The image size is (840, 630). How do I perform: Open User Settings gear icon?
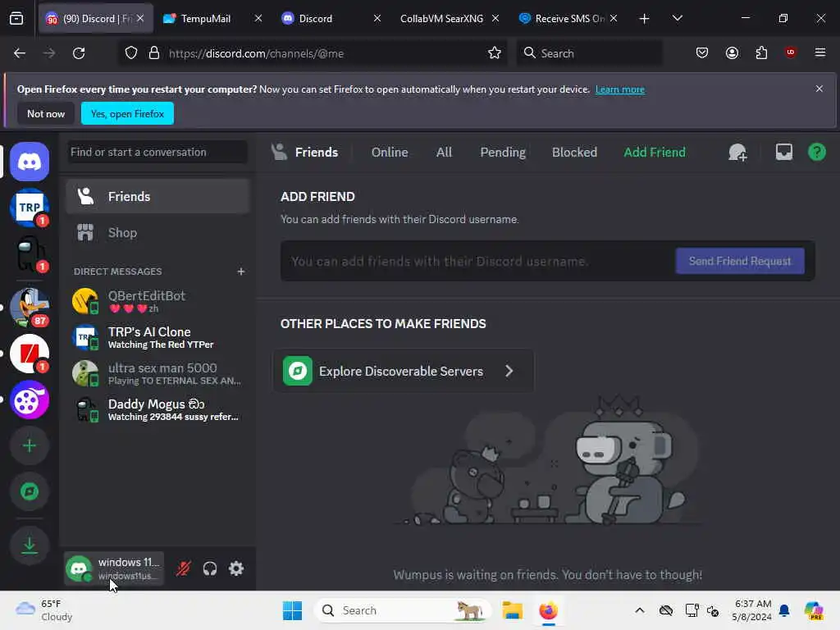coord(236,568)
